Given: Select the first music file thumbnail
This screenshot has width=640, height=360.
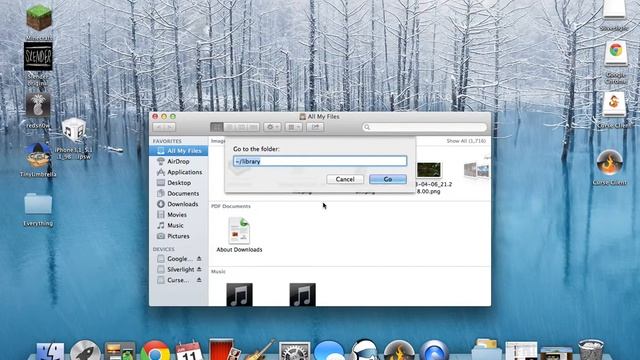Looking at the screenshot, I should tap(239, 294).
